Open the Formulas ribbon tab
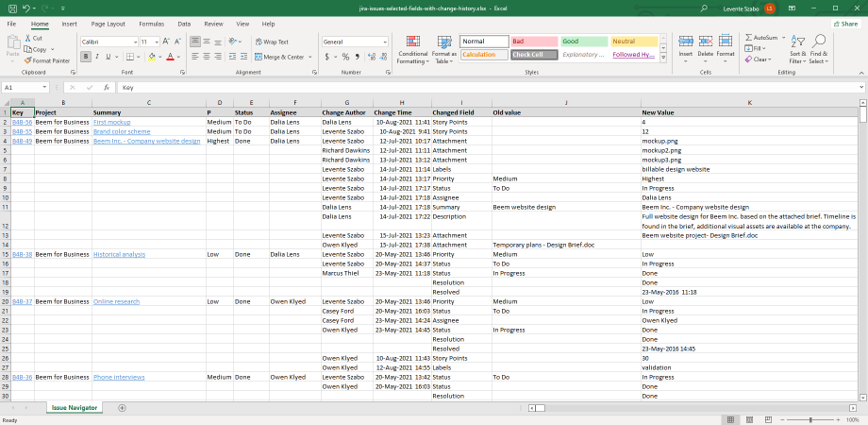868x425 pixels. [151, 23]
